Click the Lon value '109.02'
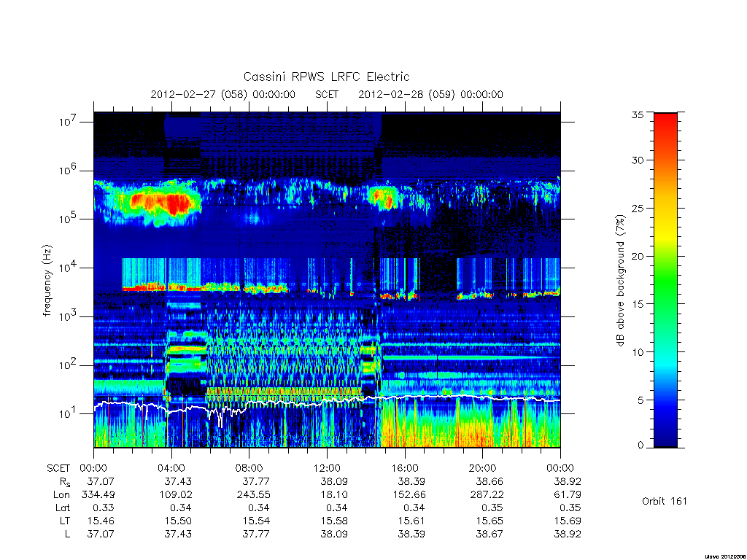Viewport: 747px width, 560px height. pyautogui.click(x=175, y=495)
